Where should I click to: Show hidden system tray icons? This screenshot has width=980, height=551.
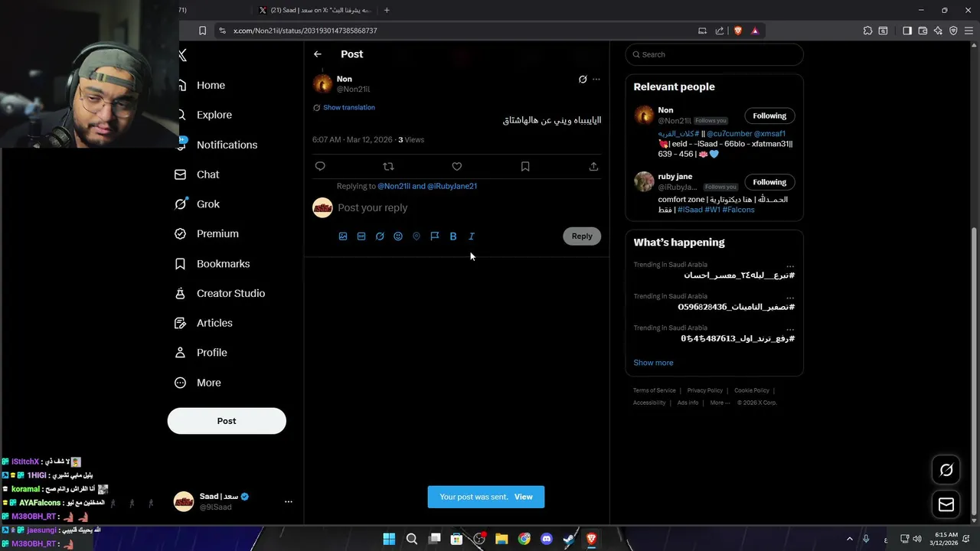coord(849,539)
